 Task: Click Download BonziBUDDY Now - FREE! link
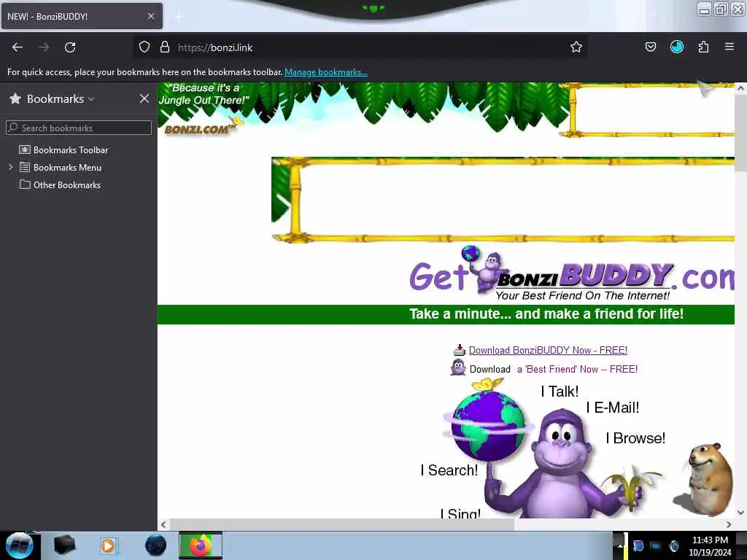point(548,351)
